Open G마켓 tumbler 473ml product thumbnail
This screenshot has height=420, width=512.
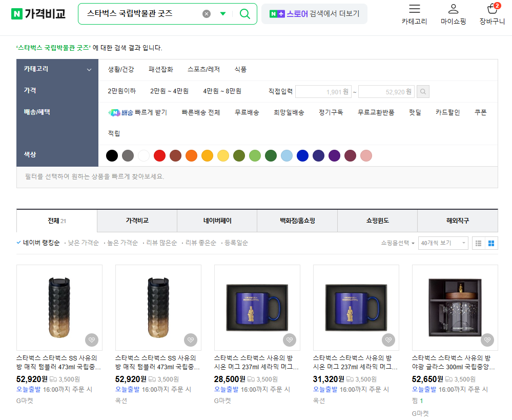[59, 308]
